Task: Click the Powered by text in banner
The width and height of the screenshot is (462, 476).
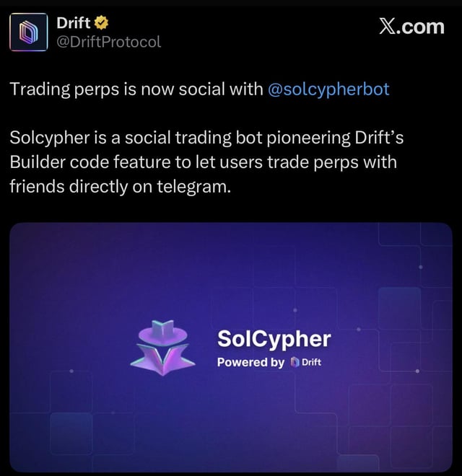Action: coord(250,362)
